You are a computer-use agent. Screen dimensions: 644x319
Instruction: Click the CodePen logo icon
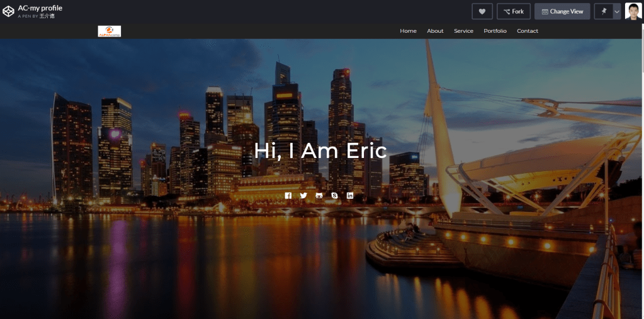pos(8,11)
